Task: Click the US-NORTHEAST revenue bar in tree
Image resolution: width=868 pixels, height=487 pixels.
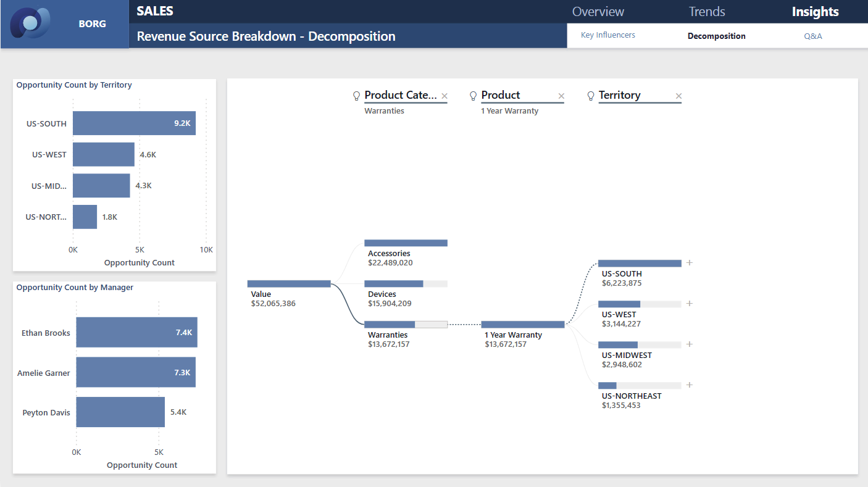Action: click(x=640, y=386)
